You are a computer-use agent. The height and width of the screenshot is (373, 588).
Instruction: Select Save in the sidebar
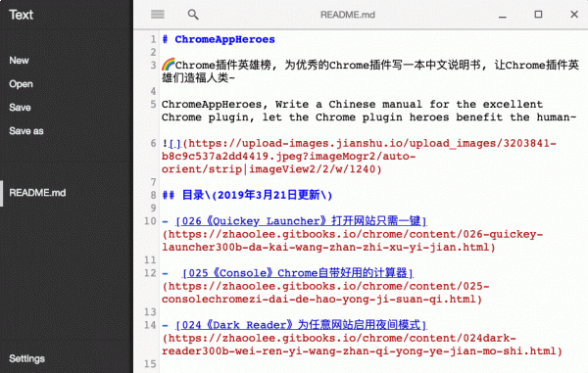click(20, 108)
